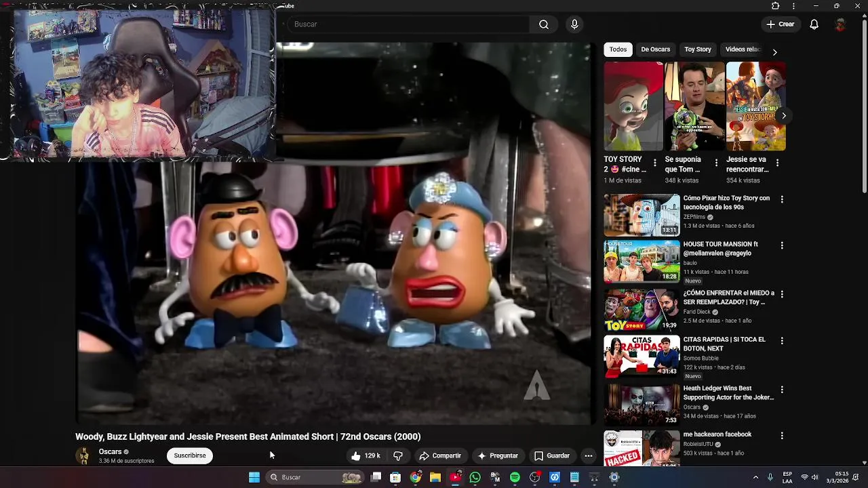This screenshot has width=868, height=488.
Task: Show hidden system tray icons
Action: point(755,477)
